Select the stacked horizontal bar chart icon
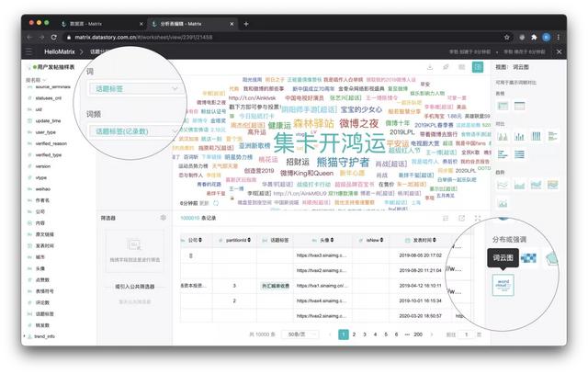The width and height of the screenshot is (588, 374). (519, 154)
